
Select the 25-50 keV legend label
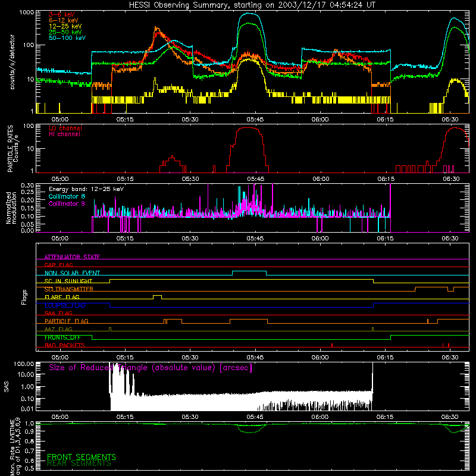click(65, 32)
